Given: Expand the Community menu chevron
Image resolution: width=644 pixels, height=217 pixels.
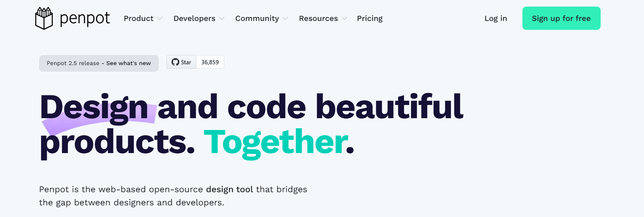Looking at the screenshot, I should click(x=285, y=18).
